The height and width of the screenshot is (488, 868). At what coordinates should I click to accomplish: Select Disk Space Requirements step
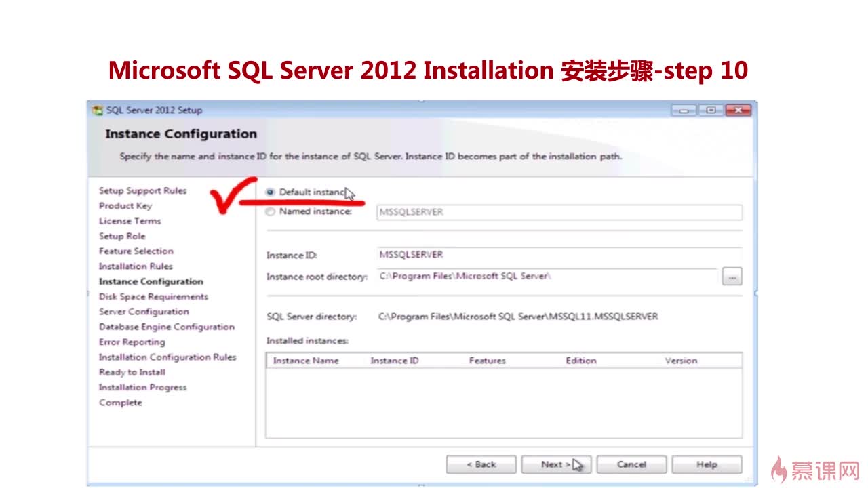[x=153, y=297]
